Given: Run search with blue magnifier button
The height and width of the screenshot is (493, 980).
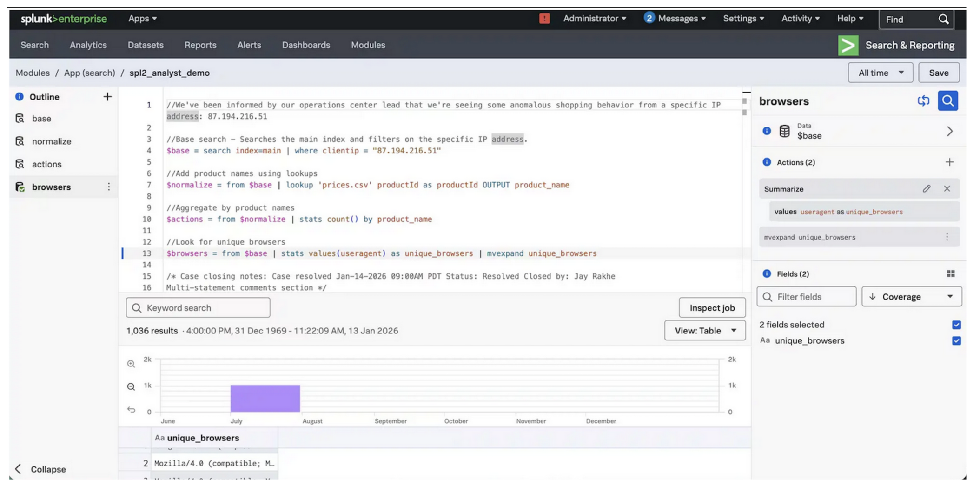Looking at the screenshot, I should point(947,101).
